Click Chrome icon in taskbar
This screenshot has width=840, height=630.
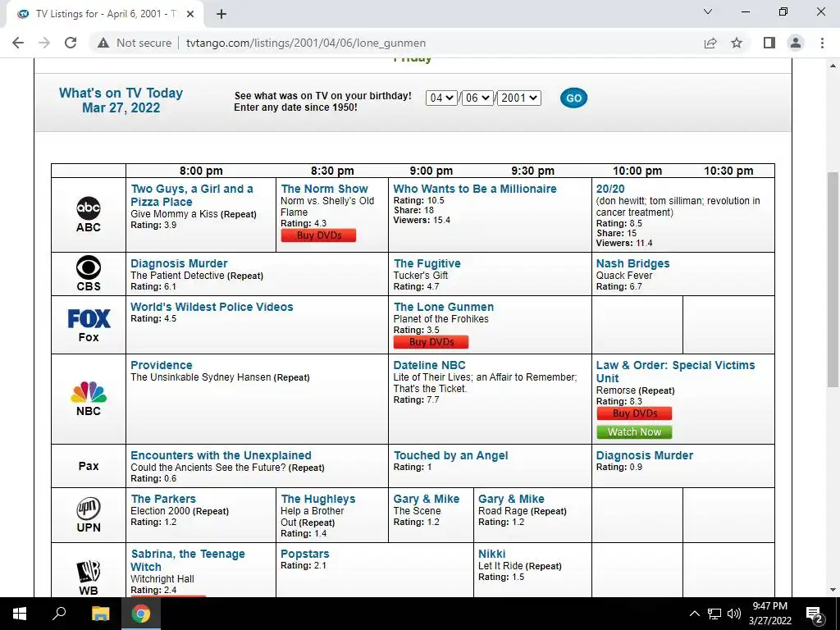coord(141,614)
